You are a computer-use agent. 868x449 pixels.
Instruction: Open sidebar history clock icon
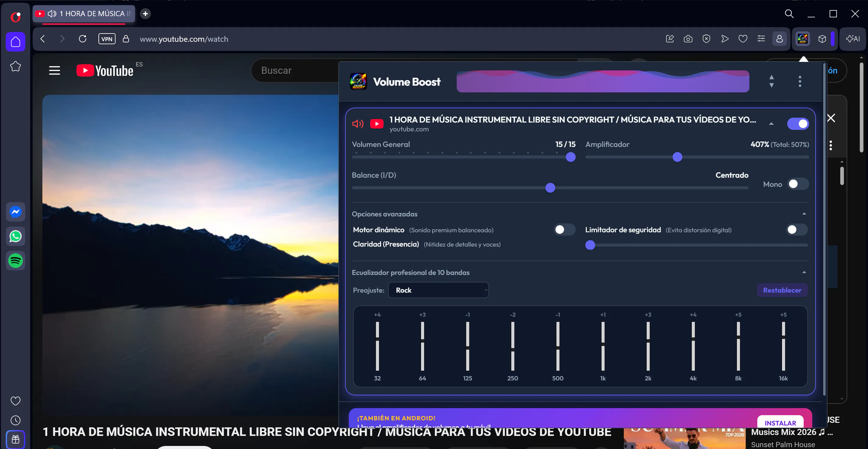16,420
